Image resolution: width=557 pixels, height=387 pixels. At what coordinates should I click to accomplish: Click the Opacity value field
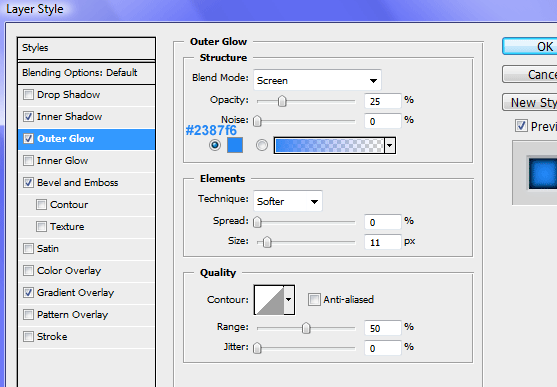[x=383, y=101]
